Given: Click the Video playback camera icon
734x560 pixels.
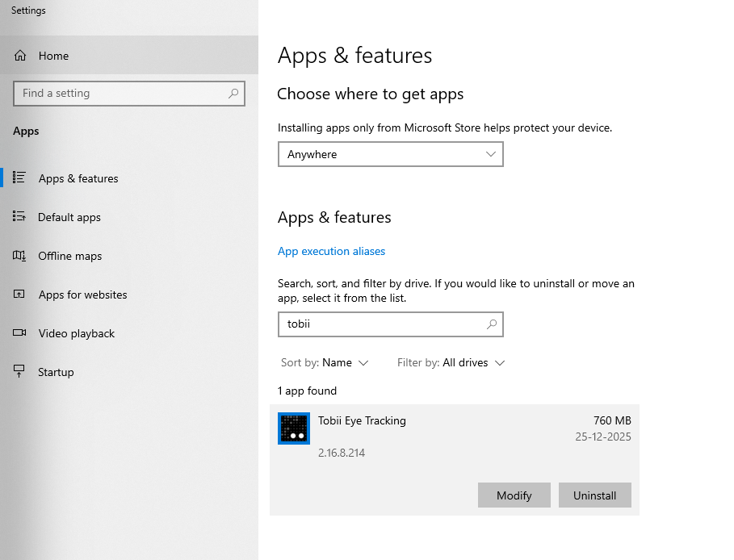Looking at the screenshot, I should point(19,332).
